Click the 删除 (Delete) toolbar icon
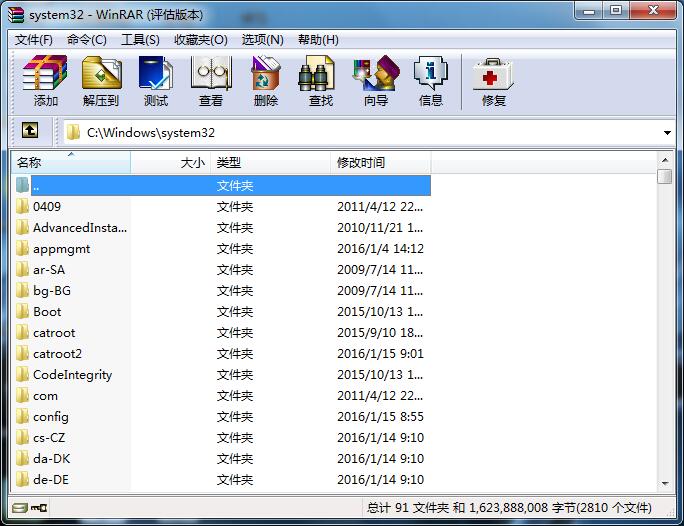This screenshot has height=526, width=684. pos(266,81)
